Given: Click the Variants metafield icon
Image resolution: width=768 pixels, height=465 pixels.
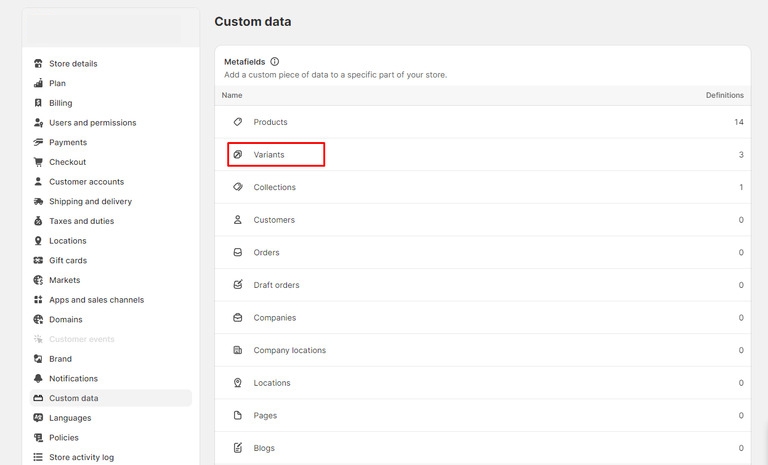Looking at the screenshot, I should click(x=238, y=155).
